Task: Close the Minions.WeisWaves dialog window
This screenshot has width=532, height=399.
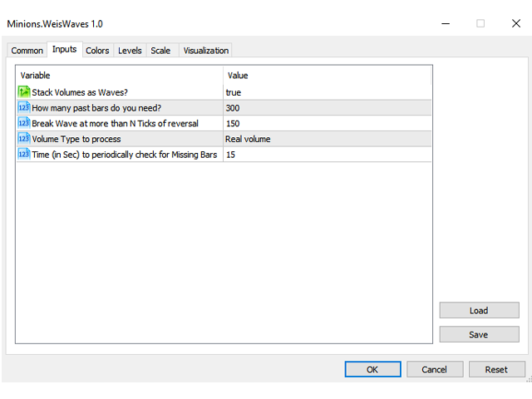Action: pyautogui.click(x=516, y=23)
